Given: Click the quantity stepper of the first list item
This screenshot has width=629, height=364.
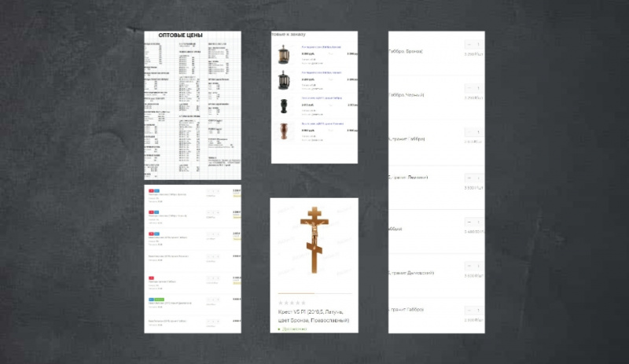Looking at the screenshot, I should 213,191.
